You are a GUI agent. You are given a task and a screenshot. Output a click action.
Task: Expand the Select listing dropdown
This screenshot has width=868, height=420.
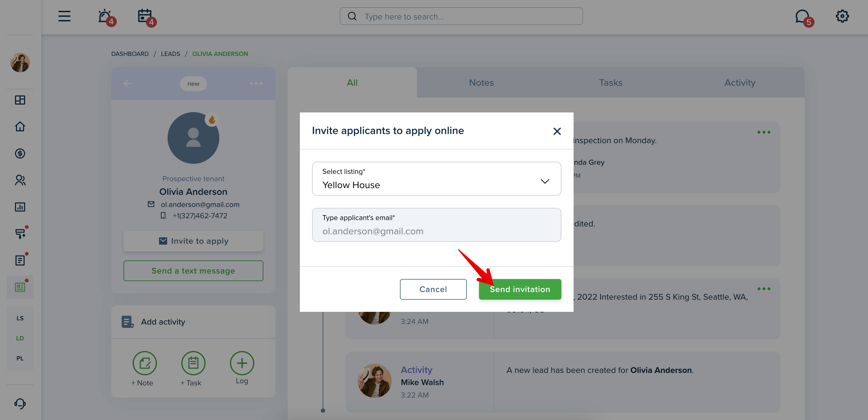436,178
